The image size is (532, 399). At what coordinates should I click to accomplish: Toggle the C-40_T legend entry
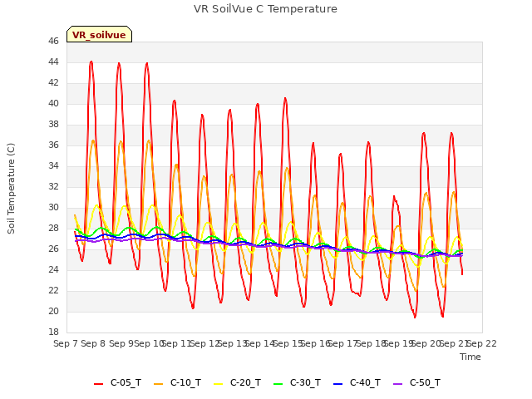pos(357,383)
